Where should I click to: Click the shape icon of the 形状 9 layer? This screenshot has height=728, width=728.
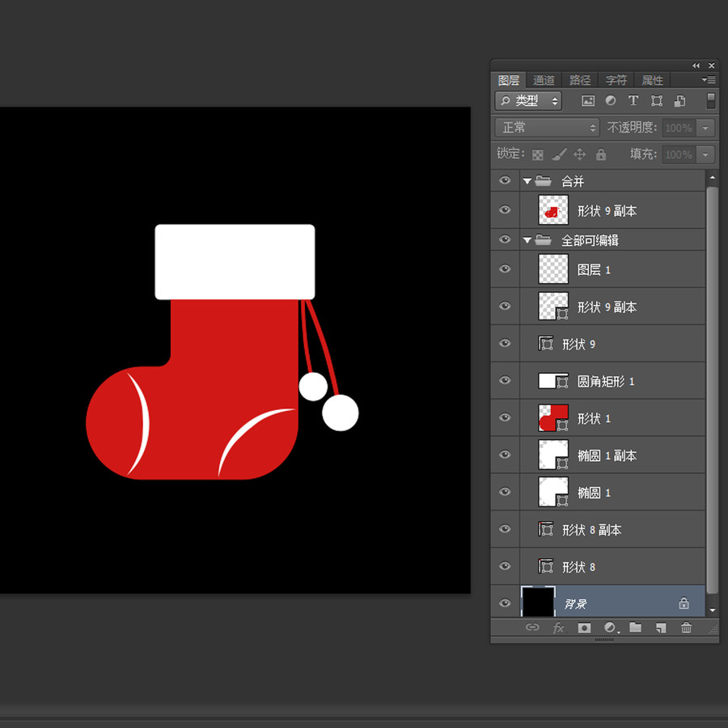546,344
